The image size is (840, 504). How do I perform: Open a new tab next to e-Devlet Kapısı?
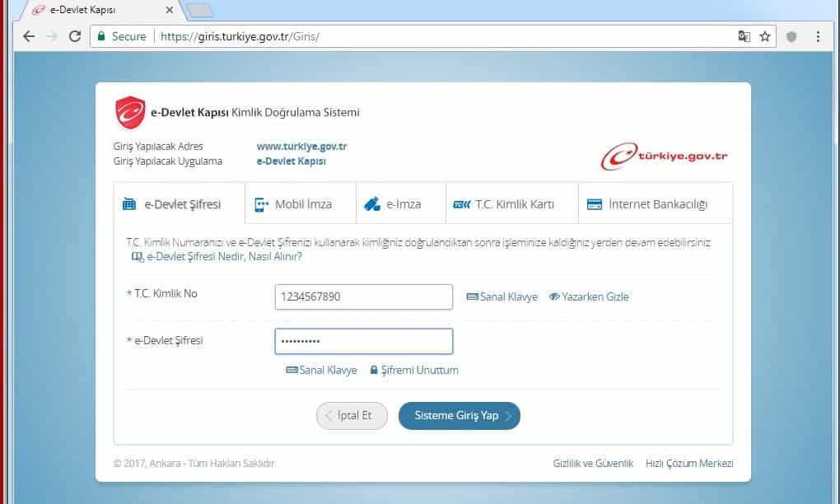[200, 10]
